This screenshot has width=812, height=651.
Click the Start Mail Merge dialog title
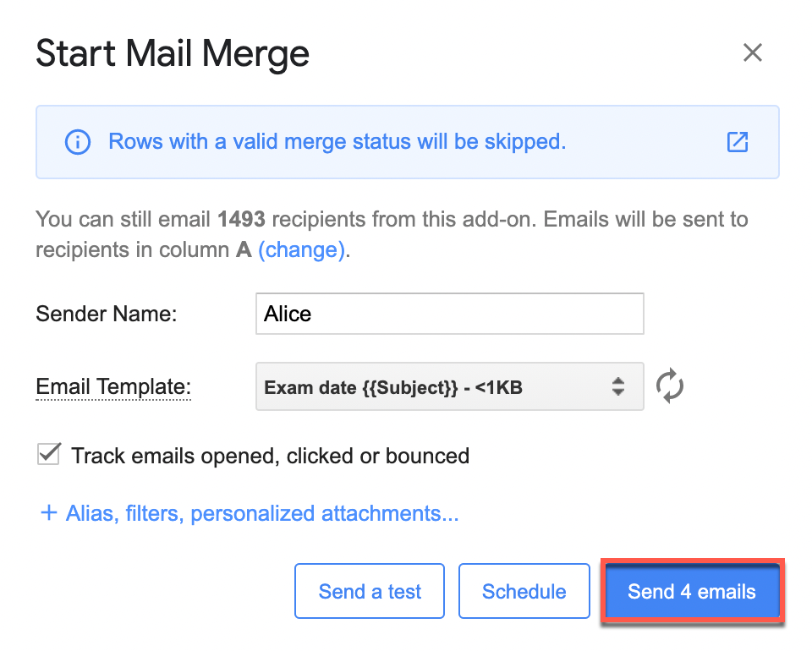(173, 54)
